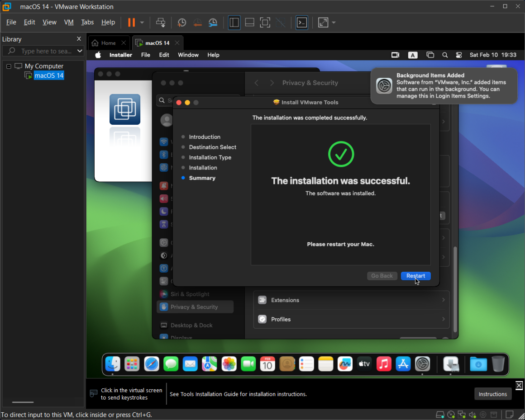This screenshot has width=525, height=420.
Task: Click the screen mirroring icon in menu bar
Action: click(x=430, y=55)
